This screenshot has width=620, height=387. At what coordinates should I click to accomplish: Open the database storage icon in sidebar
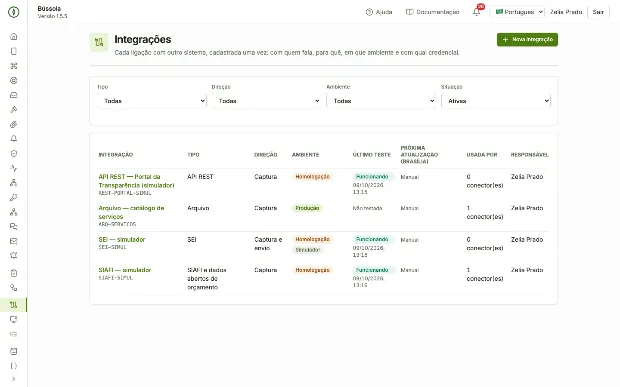tap(13, 351)
